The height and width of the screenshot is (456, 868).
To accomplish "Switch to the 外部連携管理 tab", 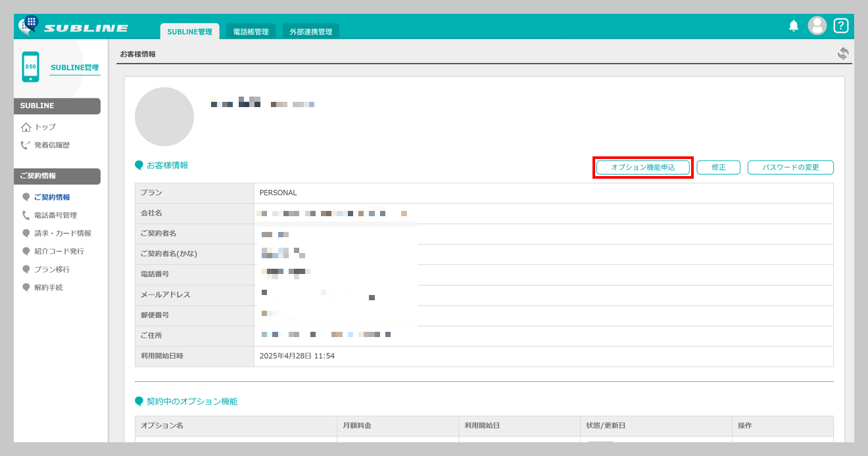I will click(311, 32).
